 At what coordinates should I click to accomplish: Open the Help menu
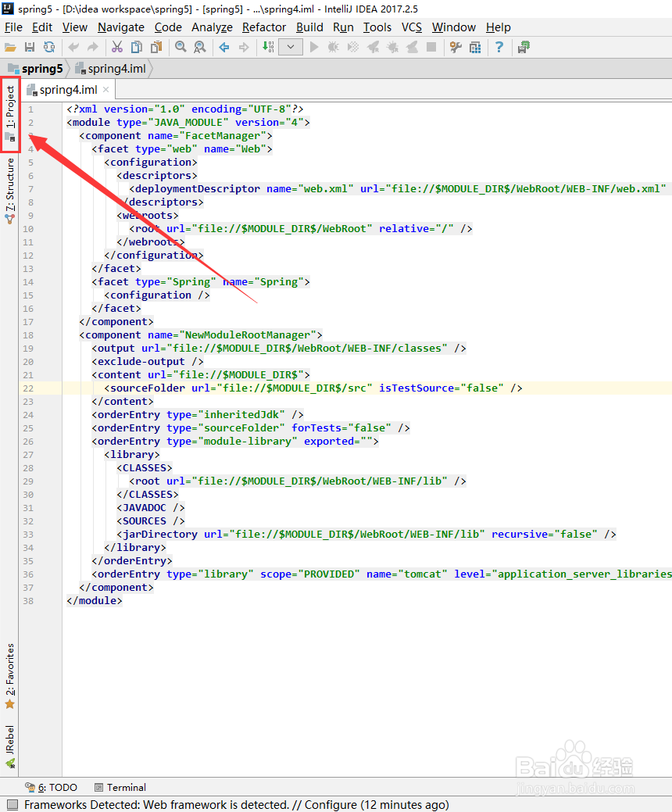(498, 27)
